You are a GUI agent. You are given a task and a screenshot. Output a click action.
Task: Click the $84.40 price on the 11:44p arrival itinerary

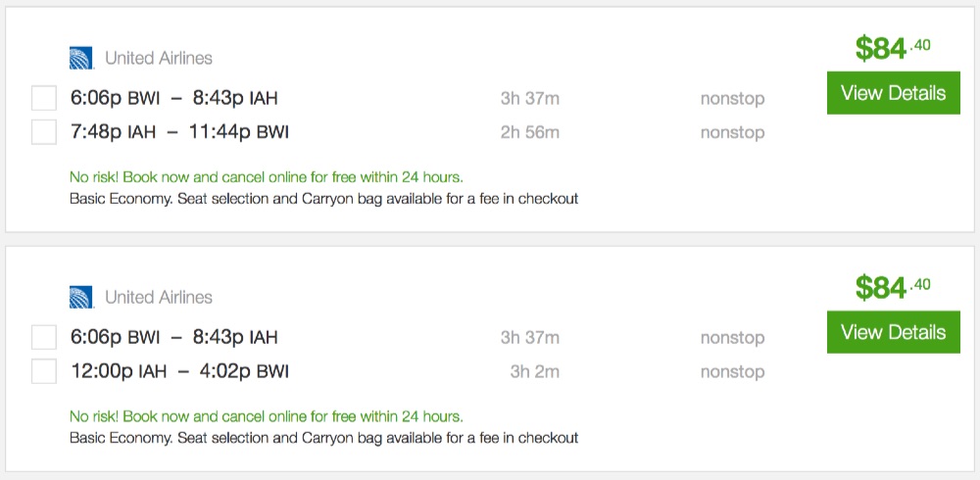point(892,47)
